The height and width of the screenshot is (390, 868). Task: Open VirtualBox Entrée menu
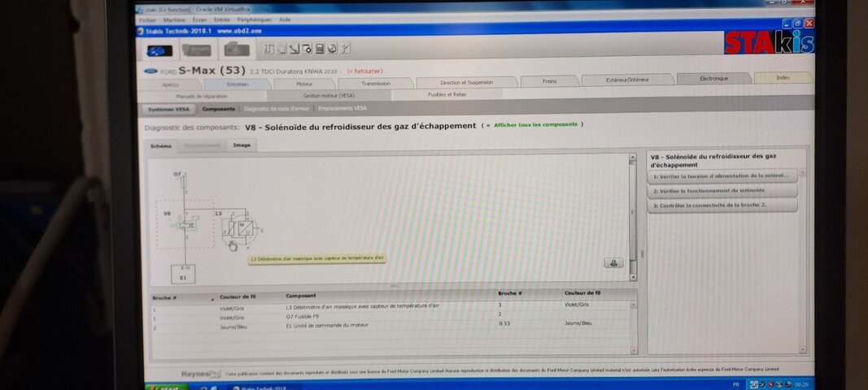coord(221,20)
